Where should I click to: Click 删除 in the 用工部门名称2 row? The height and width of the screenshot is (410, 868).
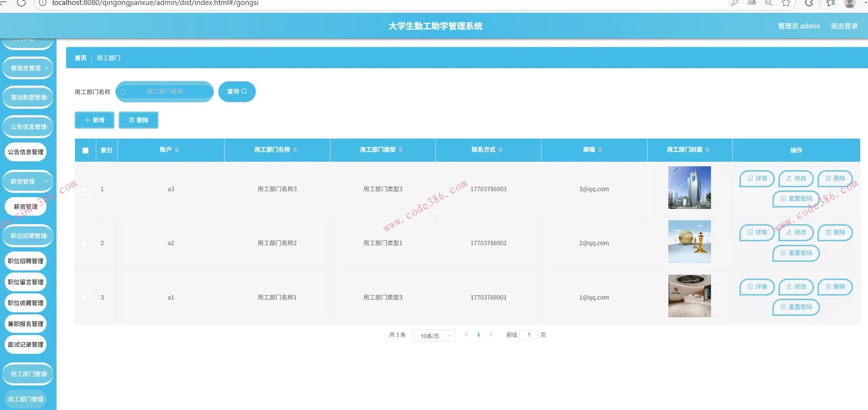pyautogui.click(x=835, y=232)
